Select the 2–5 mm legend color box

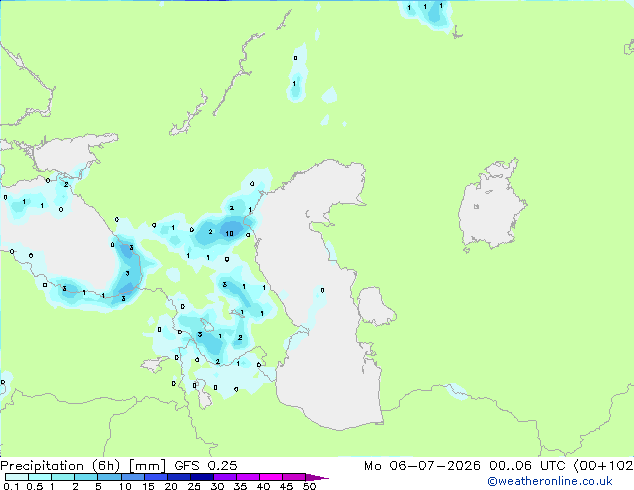[x=86, y=477]
